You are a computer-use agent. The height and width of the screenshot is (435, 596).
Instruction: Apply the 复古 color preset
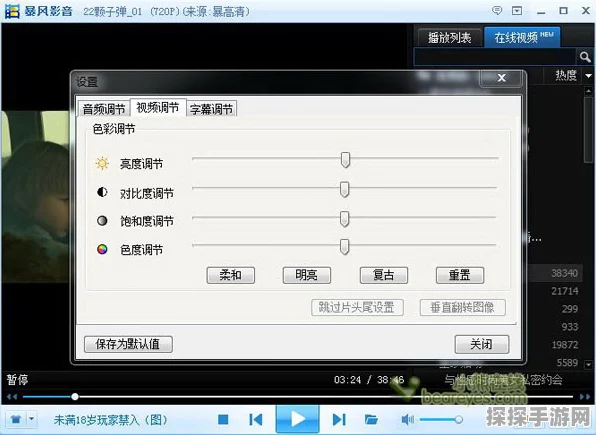click(x=384, y=275)
